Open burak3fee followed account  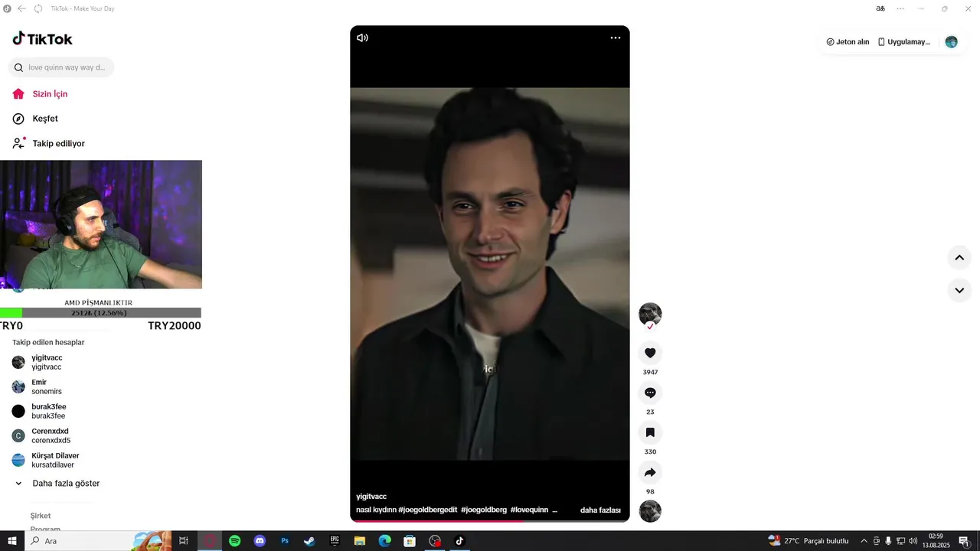click(48, 411)
